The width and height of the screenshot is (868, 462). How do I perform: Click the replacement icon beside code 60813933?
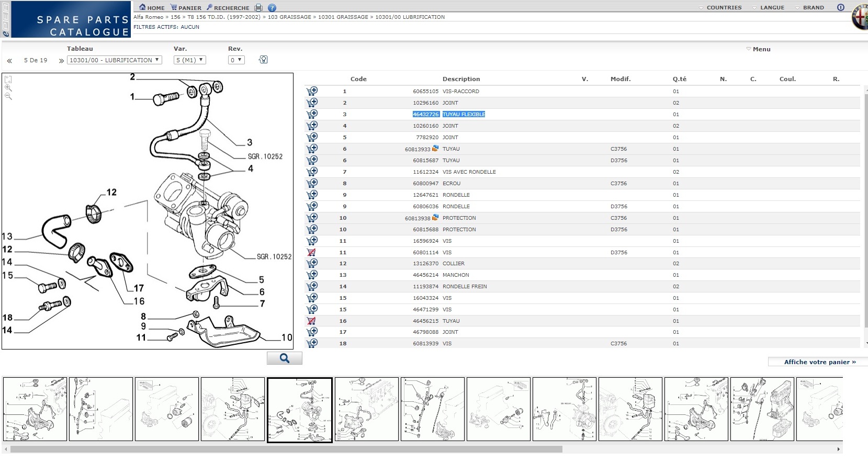pos(435,149)
